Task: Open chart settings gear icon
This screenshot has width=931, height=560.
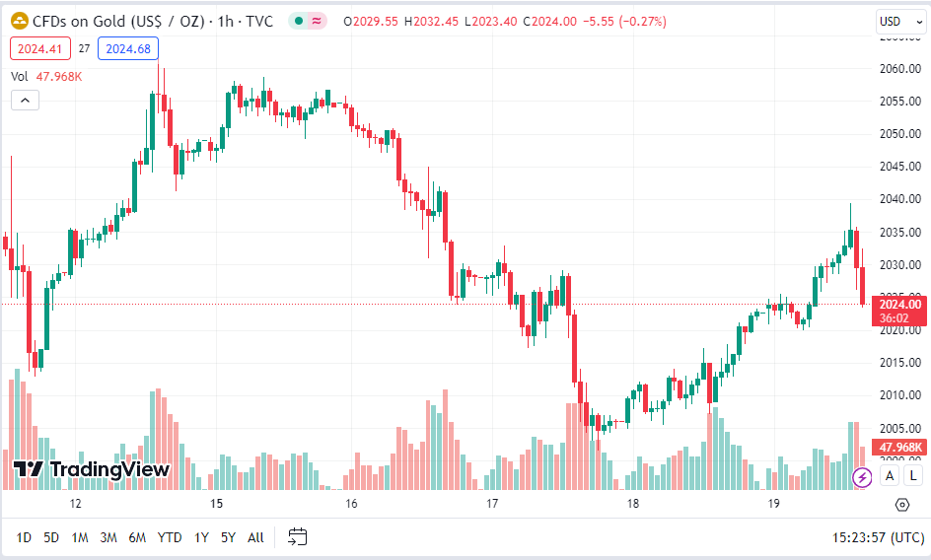Action: 901,505
